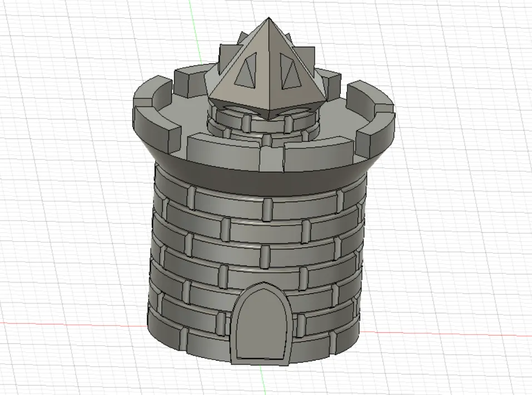Click the narrow gap between the front merlons
This screenshot has height=395, width=532.
272,158
